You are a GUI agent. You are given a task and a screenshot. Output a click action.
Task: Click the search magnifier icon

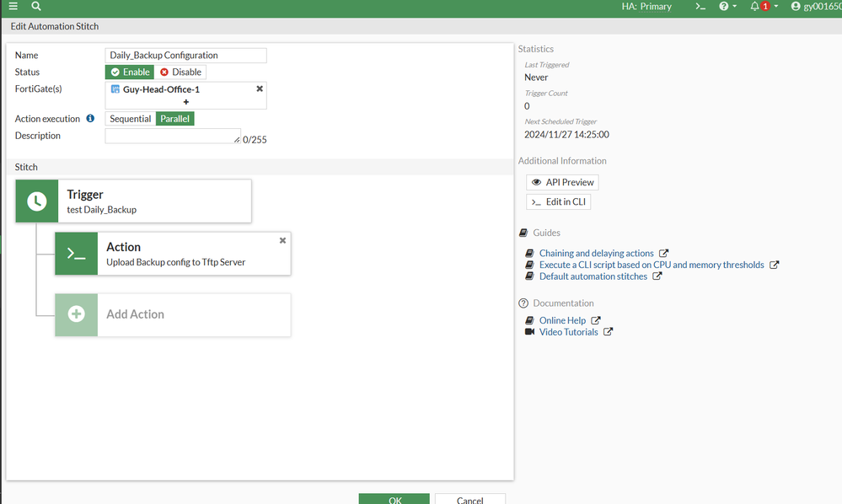pyautogui.click(x=36, y=6)
